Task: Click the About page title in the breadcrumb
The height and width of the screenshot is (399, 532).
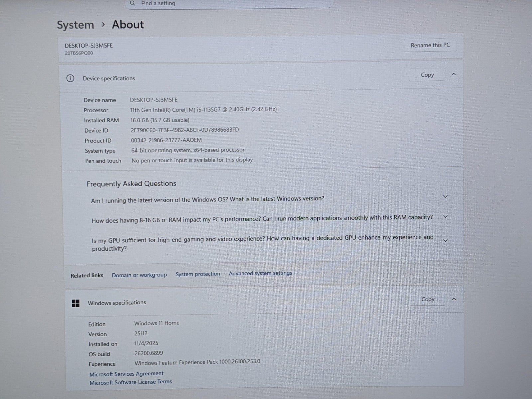Action: pyautogui.click(x=128, y=25)
